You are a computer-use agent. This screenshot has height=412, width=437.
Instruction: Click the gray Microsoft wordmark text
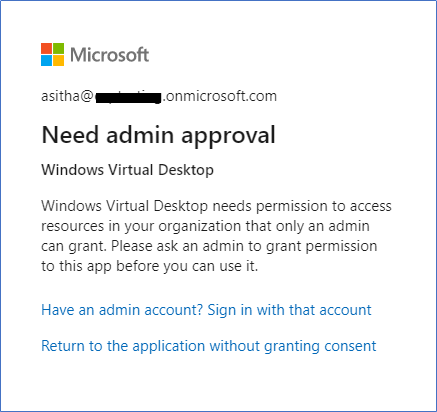[109, 55]
